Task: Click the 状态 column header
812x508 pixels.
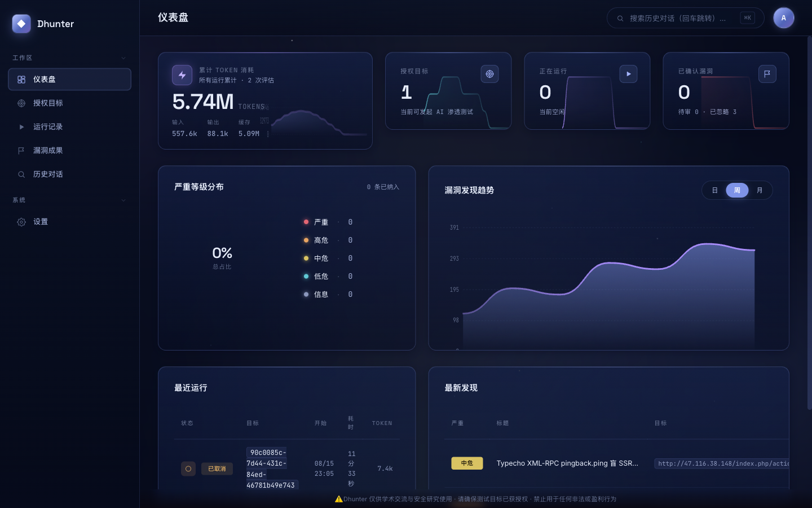Action: point(187,423)
